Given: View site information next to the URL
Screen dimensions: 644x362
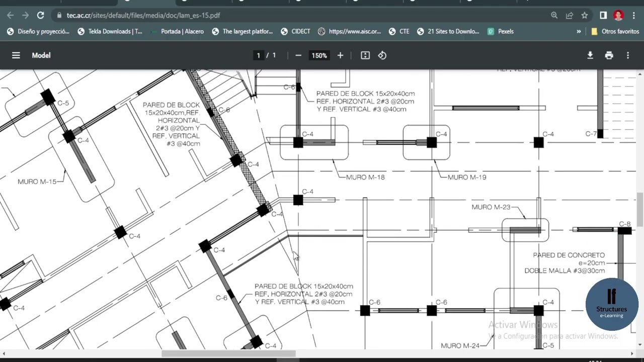Looking at the screenshot, I should pyautogui.click(x=59, y=16).
